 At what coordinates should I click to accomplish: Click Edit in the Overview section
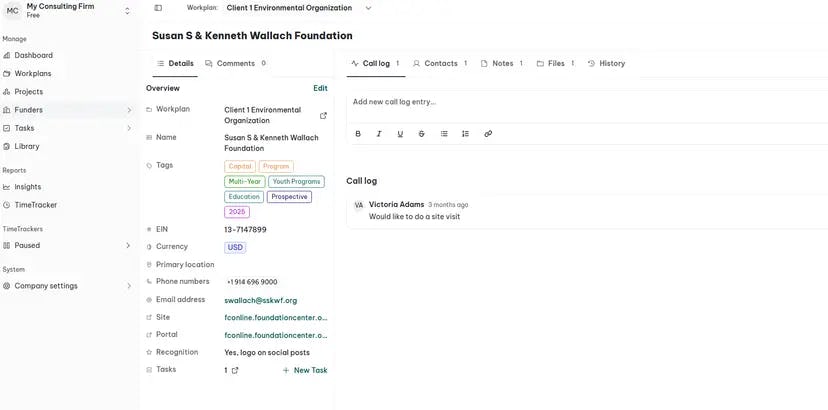[320, 88]
